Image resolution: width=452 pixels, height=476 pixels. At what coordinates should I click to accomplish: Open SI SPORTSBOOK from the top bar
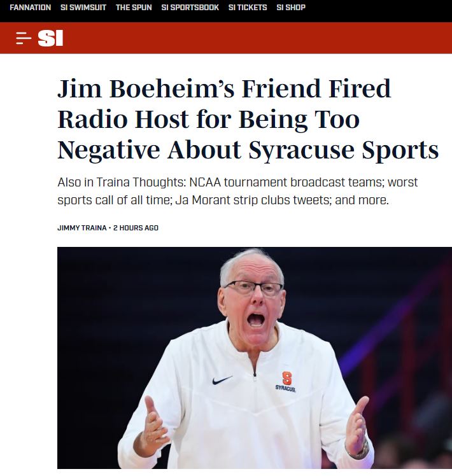coord(190,7)
